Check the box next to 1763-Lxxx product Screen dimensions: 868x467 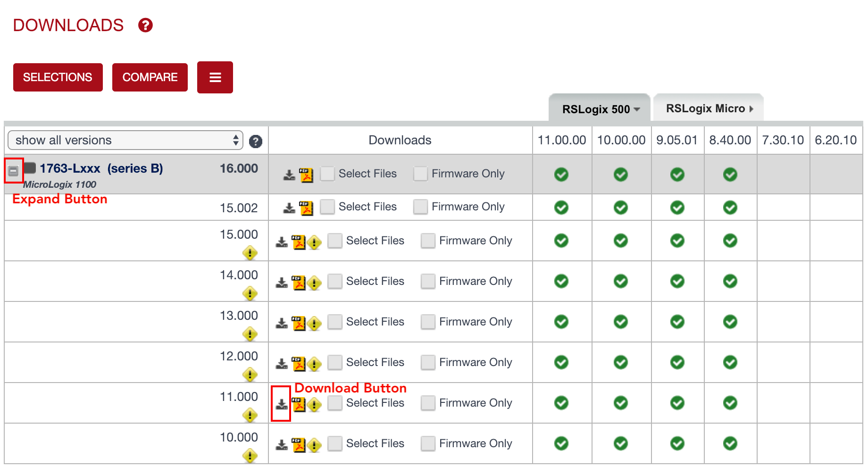tap(29, 168)
